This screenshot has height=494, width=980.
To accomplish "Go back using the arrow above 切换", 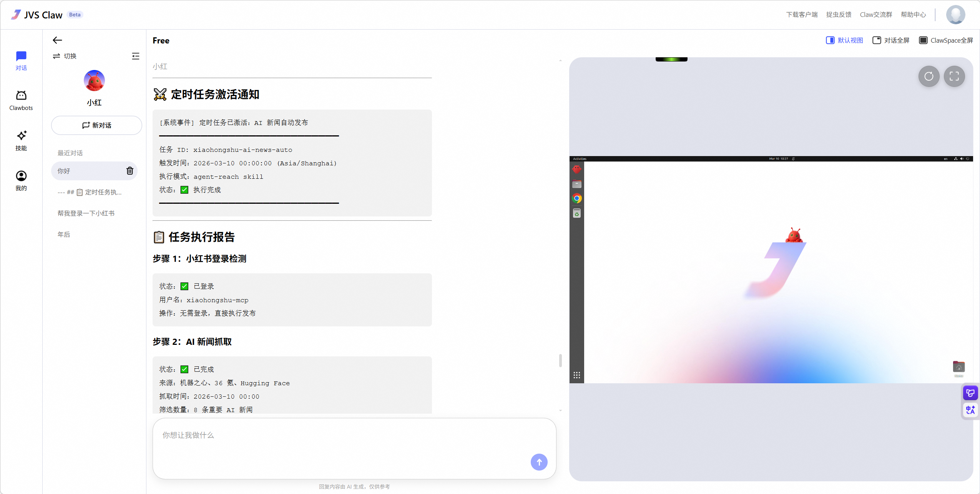I will pos(57,40).
